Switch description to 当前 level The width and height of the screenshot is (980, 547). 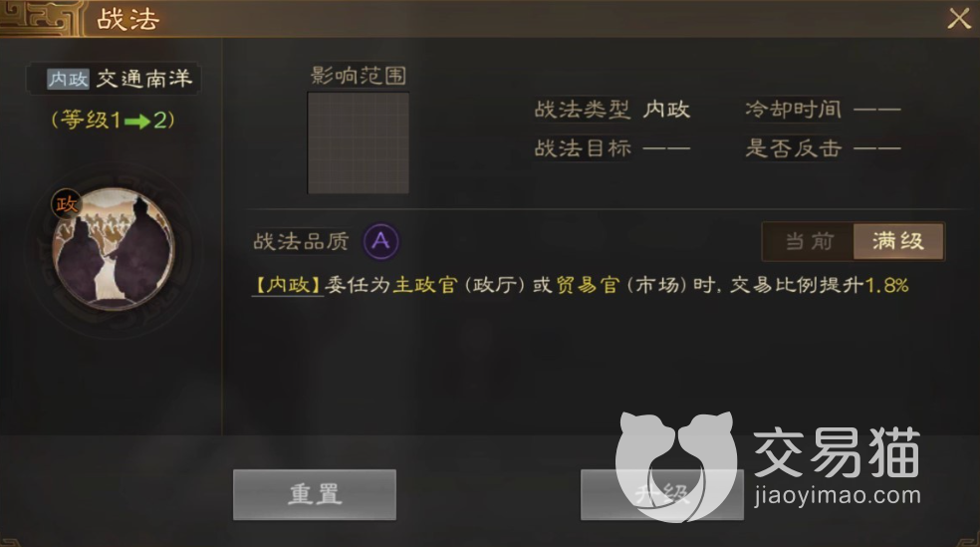808,241
